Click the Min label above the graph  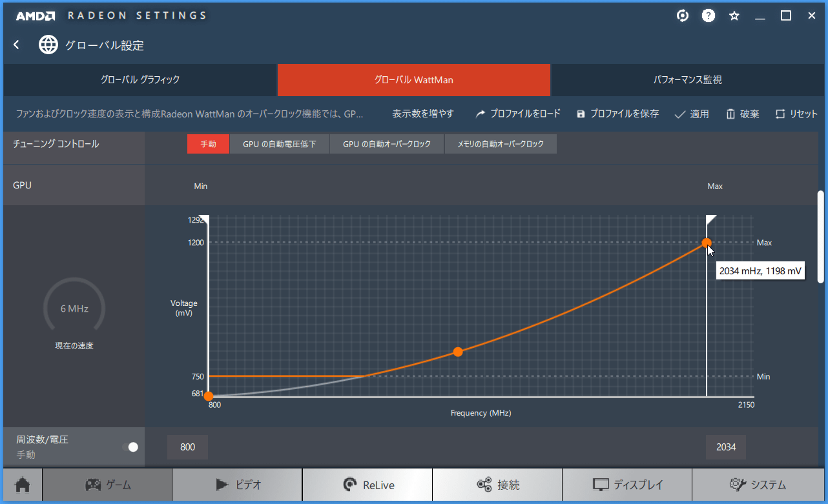(201, 186)
